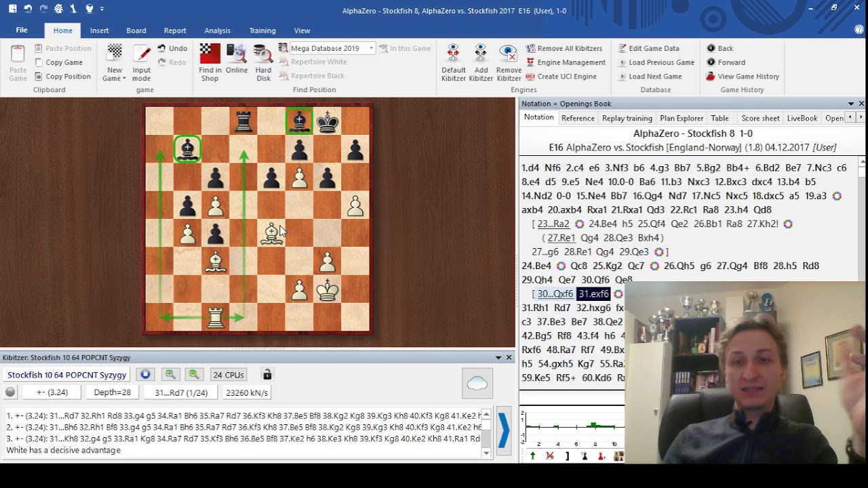
Task: Click Load Previous Game
Action: [656, 62]
